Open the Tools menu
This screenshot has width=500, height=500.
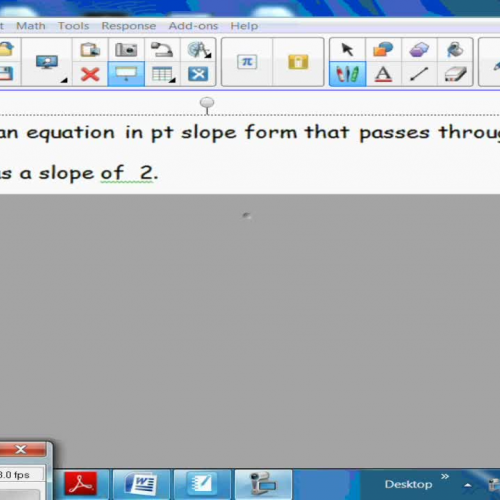(73, 26)
